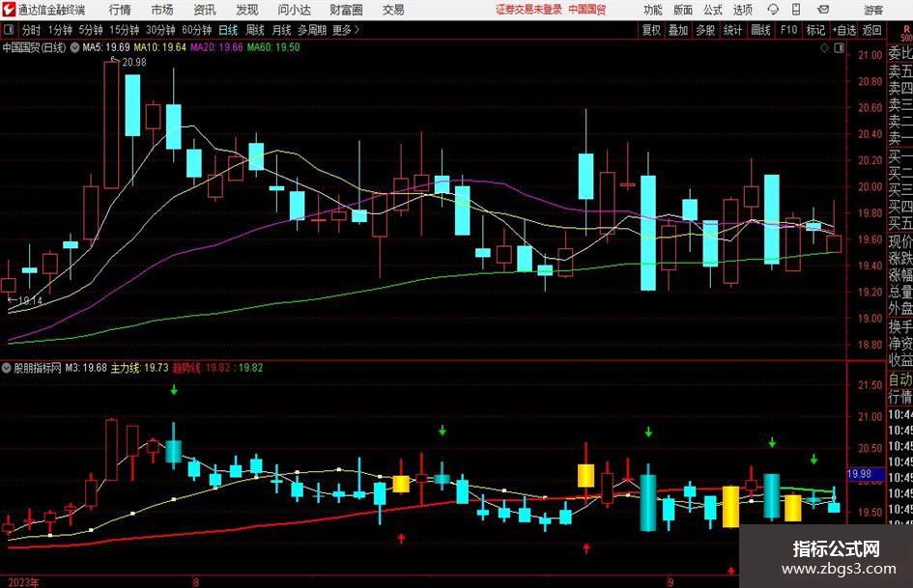Open the 问小达 menu

click(294, 10)
